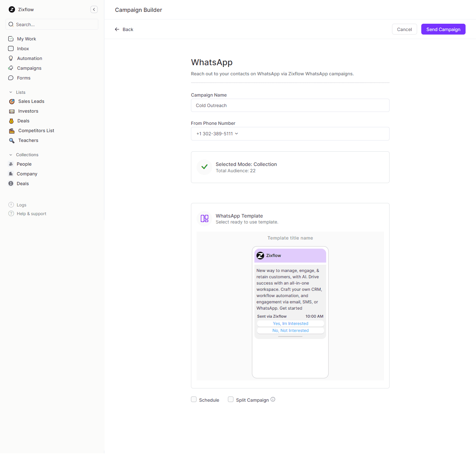Collapse the Lists section
This screenshot has width=476, height=454.
pos(10,92)
